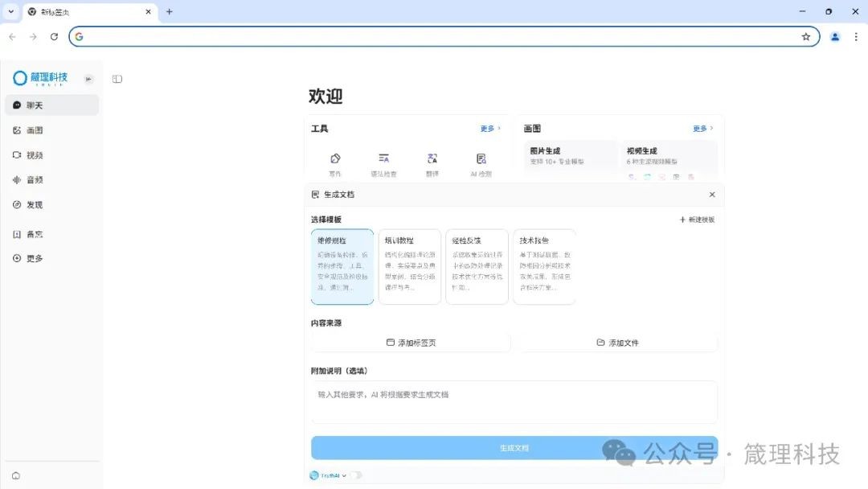Select the 聊天 chat menu item
The height and width of the screenshot is (489, 868).
pos(51,105)
